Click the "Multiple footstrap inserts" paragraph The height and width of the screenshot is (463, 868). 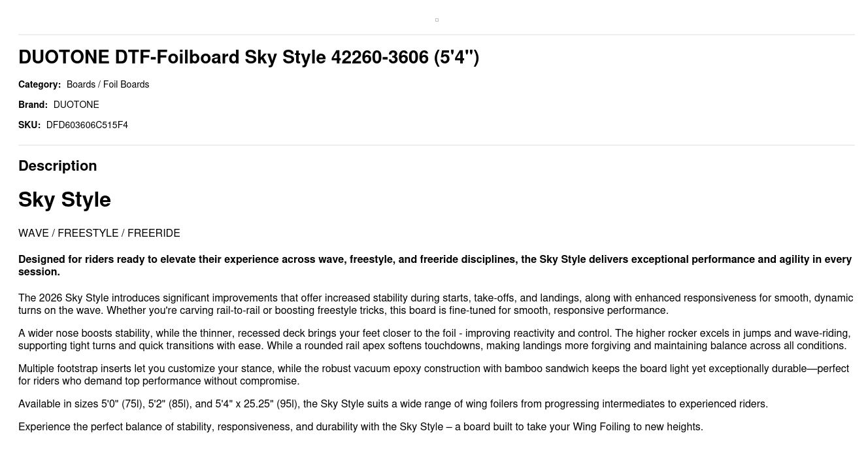click(x=434, y=375)
